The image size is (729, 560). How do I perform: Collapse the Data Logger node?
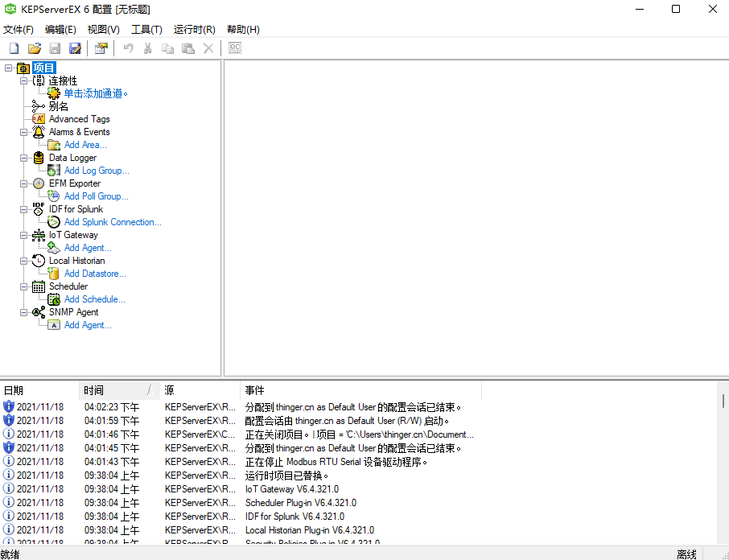pyautogui.click(x=24, y=158)
